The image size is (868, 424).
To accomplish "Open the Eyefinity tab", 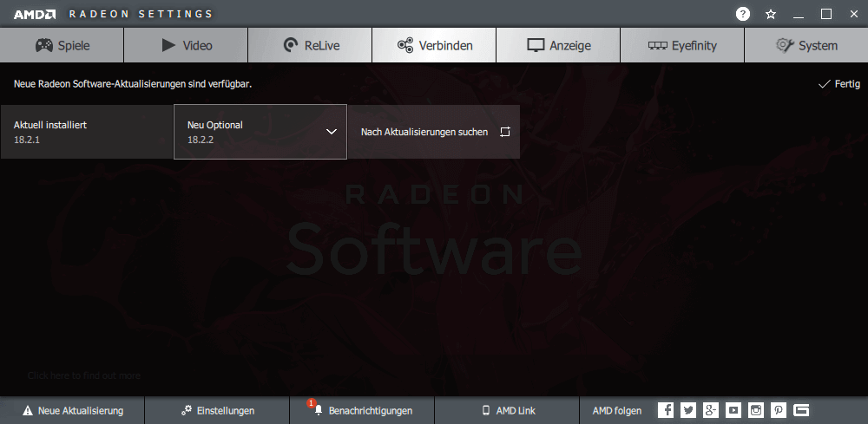I will click(x=682, y=45).
